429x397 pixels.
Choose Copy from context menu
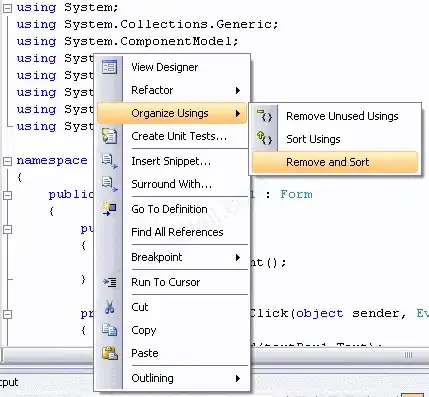coord(172,330)
